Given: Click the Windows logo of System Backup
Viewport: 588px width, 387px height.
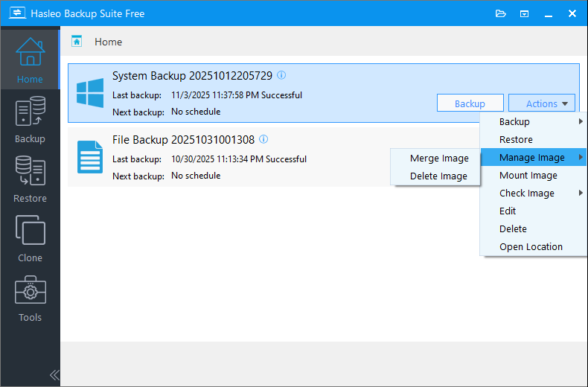Looking at the screenshot, I should click(x=90, y=93).
